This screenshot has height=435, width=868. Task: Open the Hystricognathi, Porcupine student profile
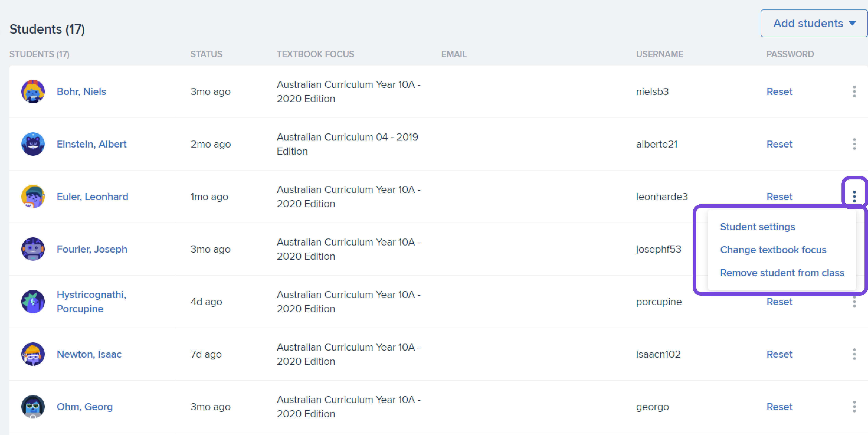coord(91,302)
